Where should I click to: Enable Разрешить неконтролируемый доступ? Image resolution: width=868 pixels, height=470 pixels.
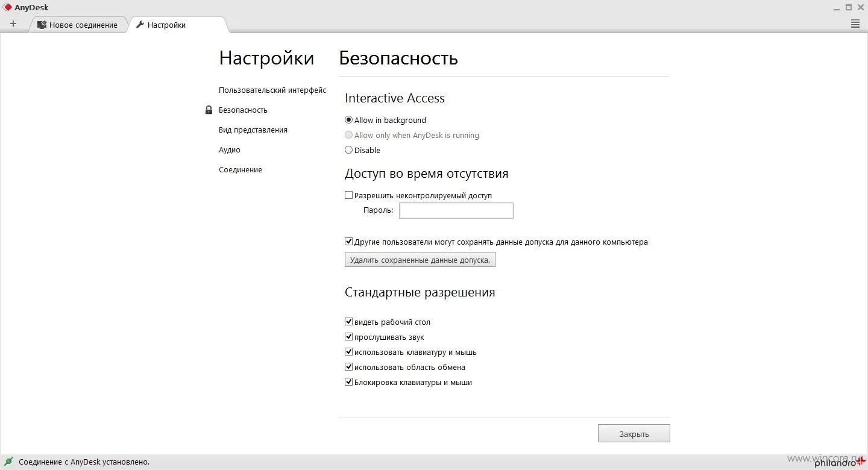tap(348, 195)
